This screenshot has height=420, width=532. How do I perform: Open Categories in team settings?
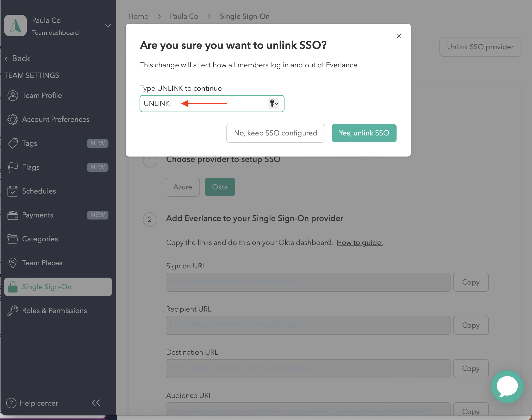40,239
